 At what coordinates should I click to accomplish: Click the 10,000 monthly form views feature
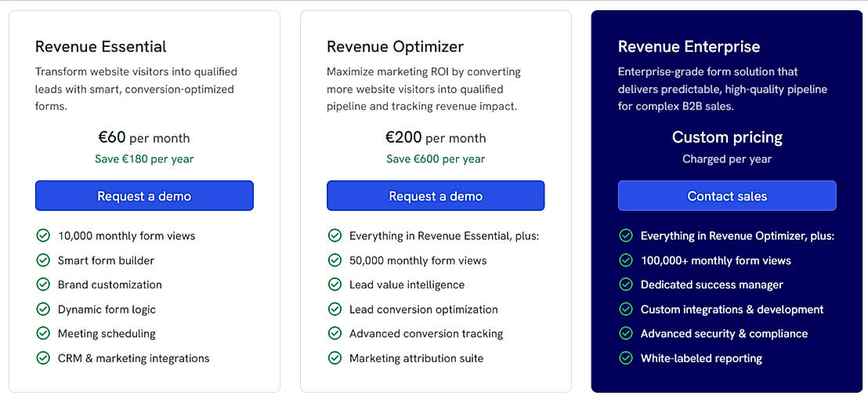point(127,236)
